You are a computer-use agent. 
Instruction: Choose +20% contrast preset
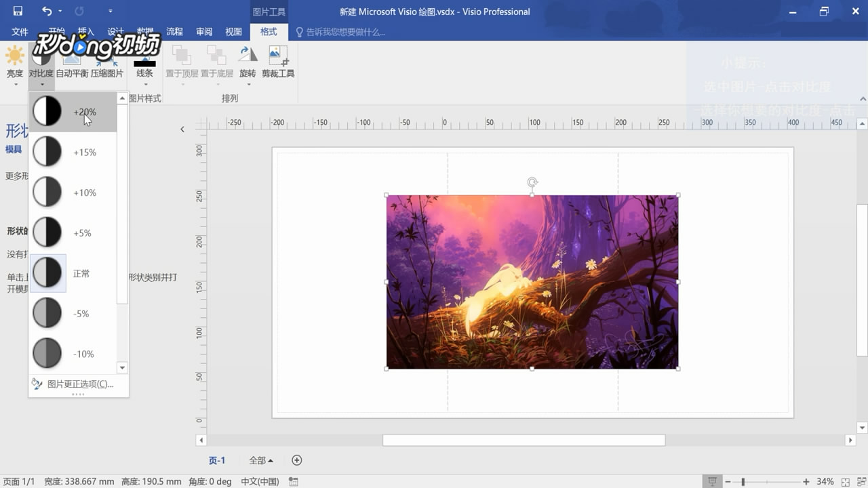pos(73,112)
